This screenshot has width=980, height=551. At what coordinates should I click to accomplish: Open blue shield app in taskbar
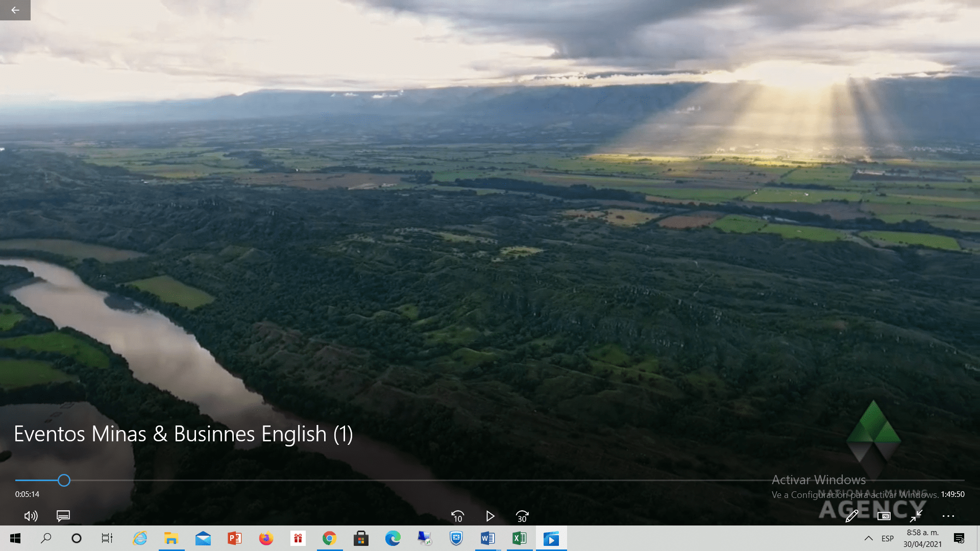coord(456,538)
